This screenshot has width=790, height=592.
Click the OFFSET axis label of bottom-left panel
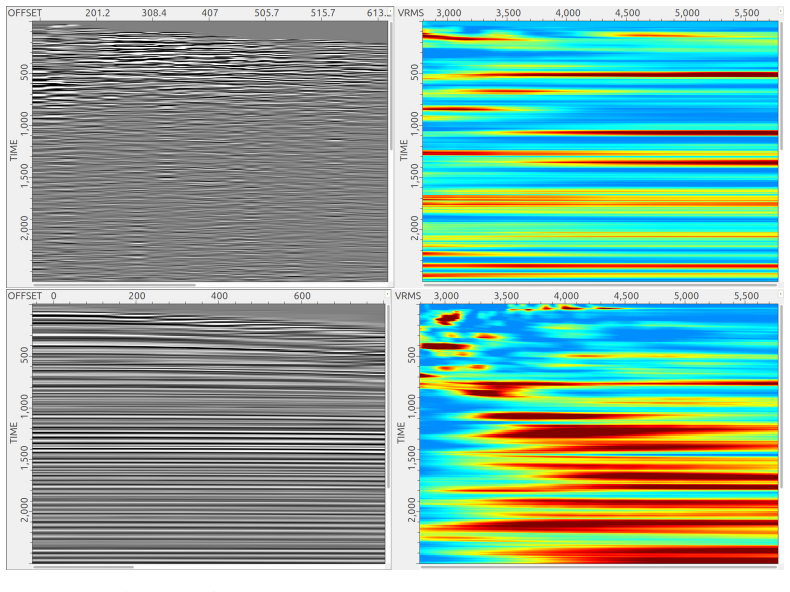tap(25, 296)
